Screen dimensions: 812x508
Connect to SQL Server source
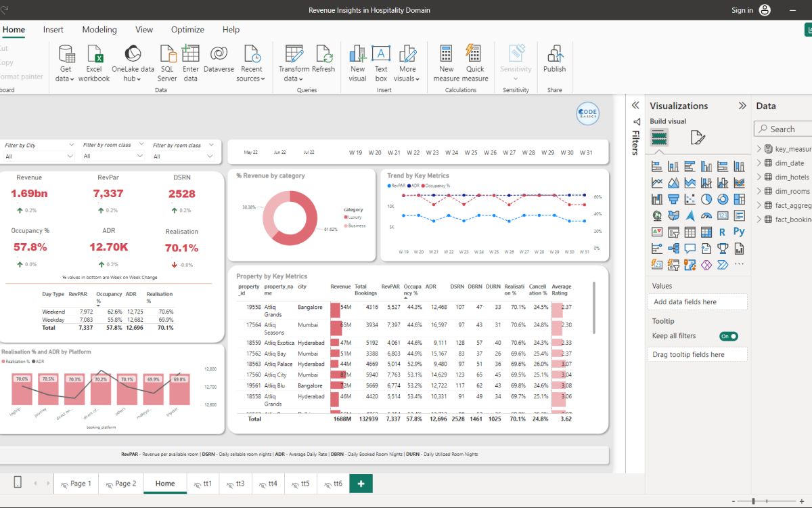(x=167, y=64)
